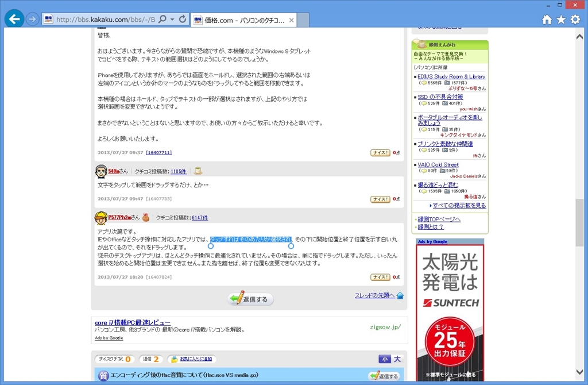This screenshot has width=588, height=385.
Task: Open VAIO Cold Street link
Action: (438, 165)
